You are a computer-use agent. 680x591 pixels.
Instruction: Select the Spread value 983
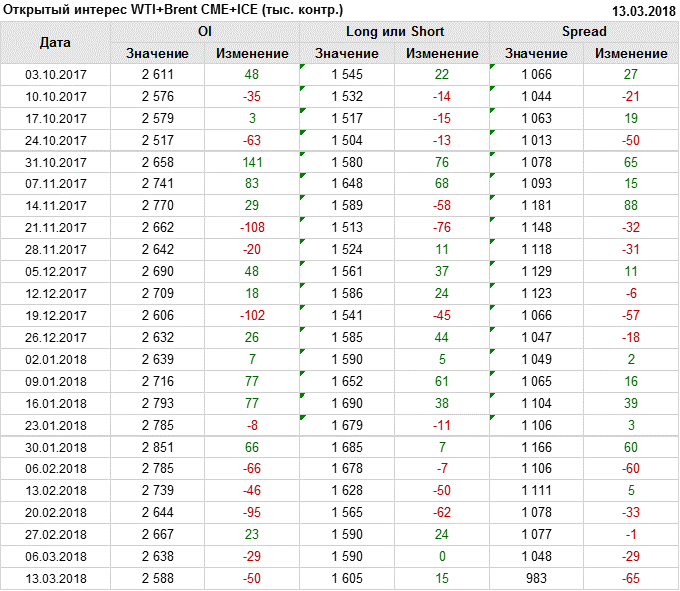tap(536, 579)
